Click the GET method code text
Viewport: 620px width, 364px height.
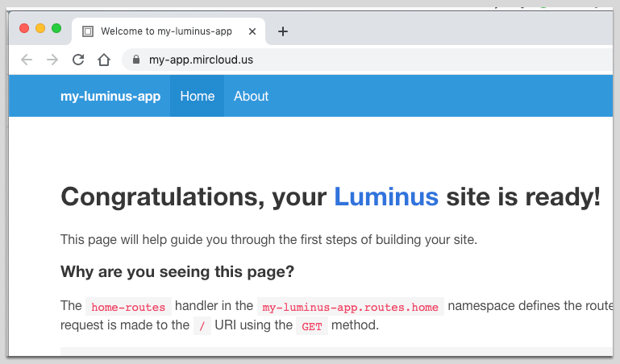tap(312, 326)
